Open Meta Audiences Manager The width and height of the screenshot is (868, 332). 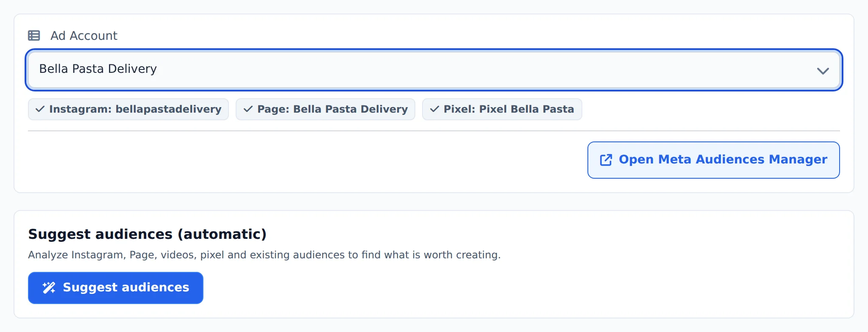coord(713,160)
